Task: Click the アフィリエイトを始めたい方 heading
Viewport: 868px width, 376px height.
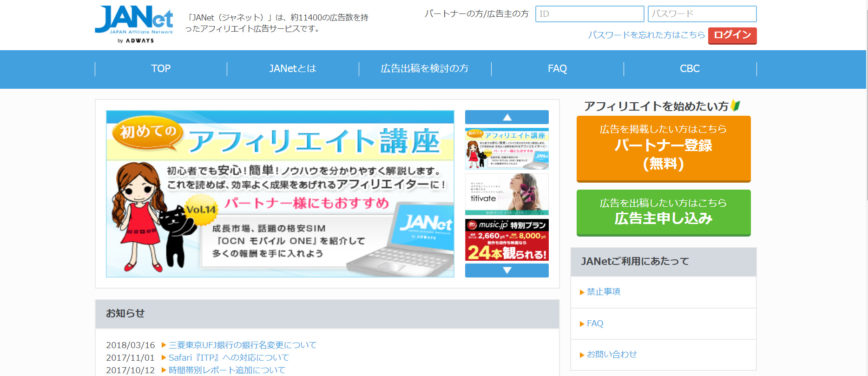Action: click(656, 106)
